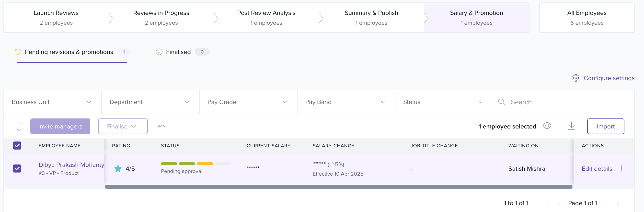Click the download arrow icon

[571, 126]
